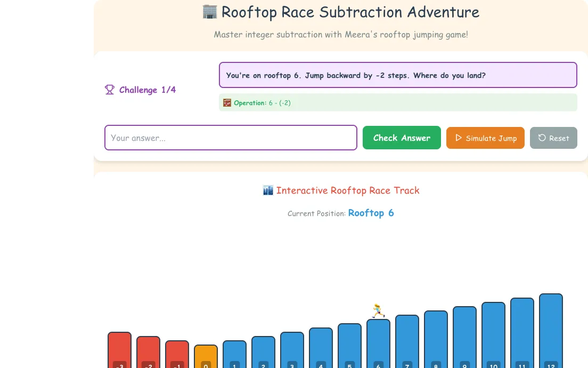Focus the Your answer input field
The height and width of the screenshot is (368, 588).
[231, 138]
